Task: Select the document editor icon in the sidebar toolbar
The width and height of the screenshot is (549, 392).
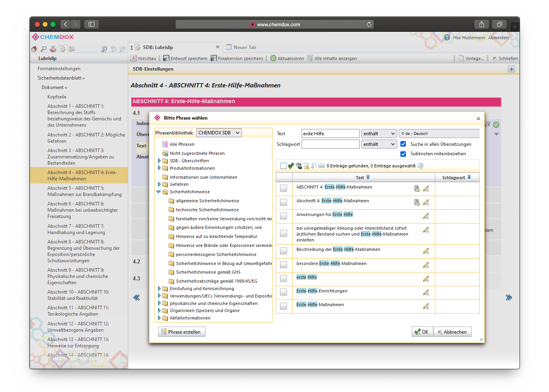Action: click(62, 49)
